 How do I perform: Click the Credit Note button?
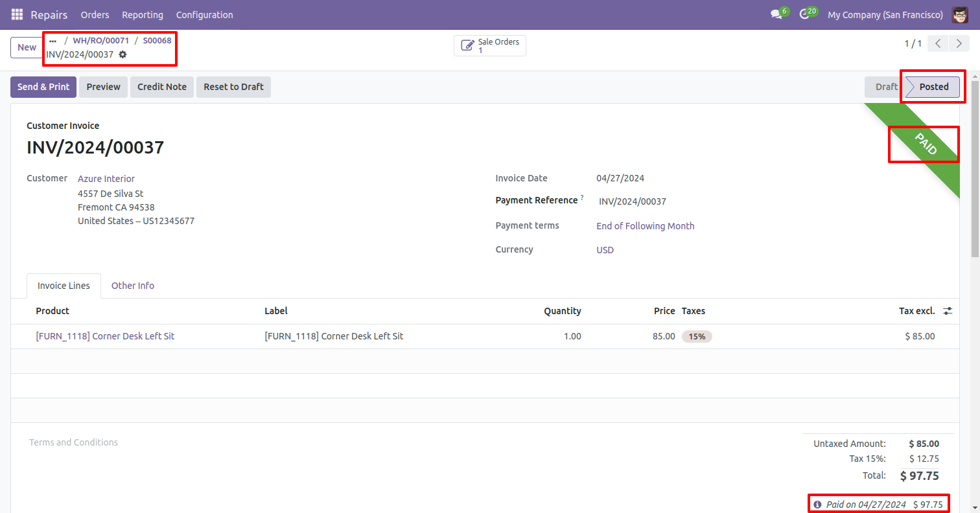(x=162, y=87)
